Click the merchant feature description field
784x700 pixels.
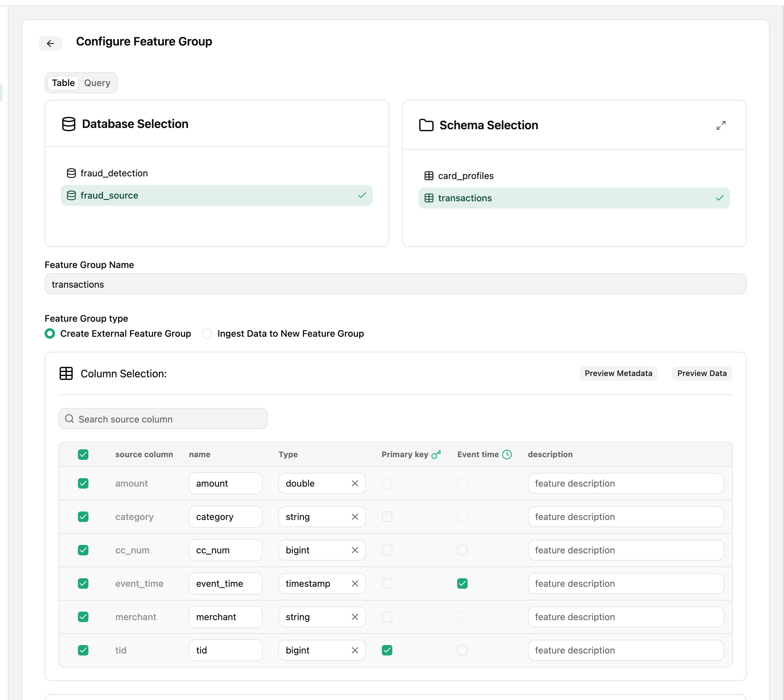point(626,617)
